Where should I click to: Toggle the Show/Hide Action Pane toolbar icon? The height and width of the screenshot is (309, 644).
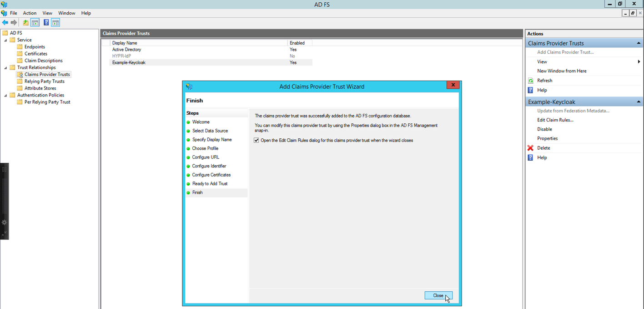pos(55,22)
